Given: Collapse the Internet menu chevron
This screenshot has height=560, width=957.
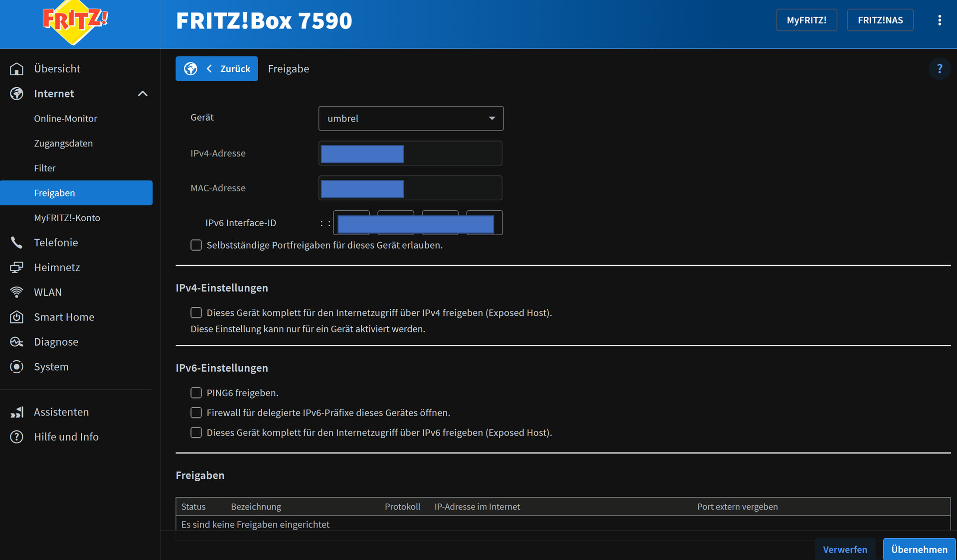Looking at the screenshot, I should (143, 94).
